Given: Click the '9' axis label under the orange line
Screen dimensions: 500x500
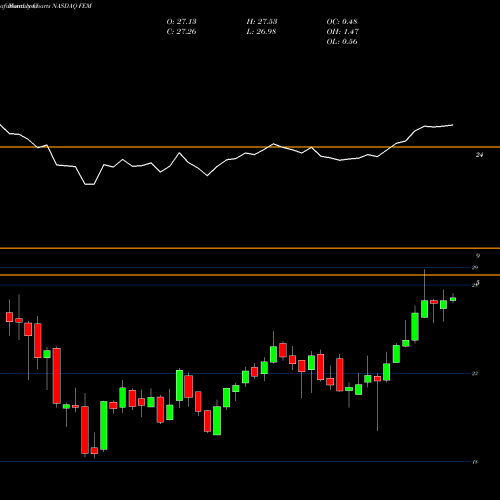Looking at the screenshot, I should click(478, 256).
